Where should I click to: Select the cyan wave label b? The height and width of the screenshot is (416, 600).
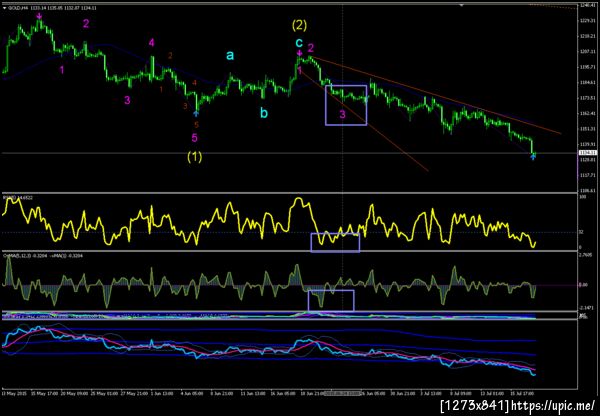(264, 113)
